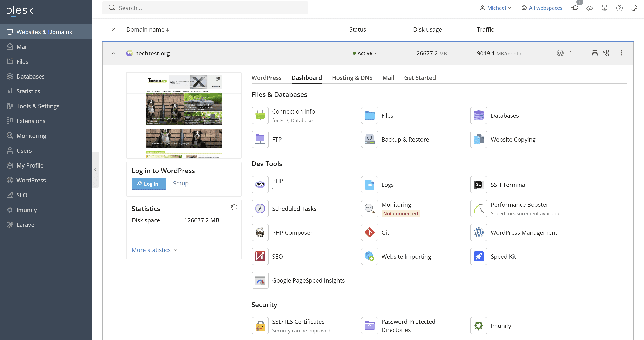The width and height of the screenshot is (644, 340).
Task: Open Websites & Domains in the sidebar
Action: (46, 32)
